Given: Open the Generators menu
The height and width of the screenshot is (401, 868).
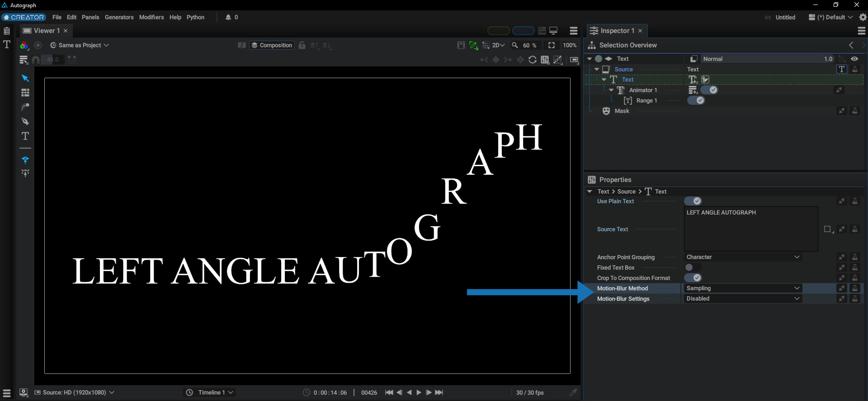Looking at the screenshot, I should tap(119, 17).
